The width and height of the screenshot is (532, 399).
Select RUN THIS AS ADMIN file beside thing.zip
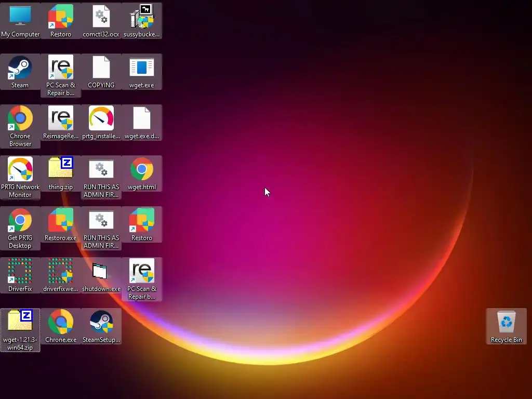click(x=101, y=177)
